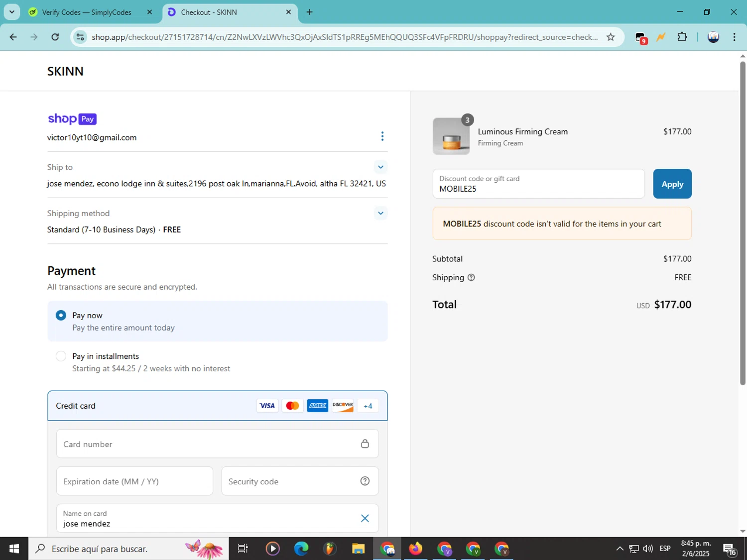This screenshot has width=747, height=560.
Task: Open Microsoft Edge from the taskbar
Action: tap(301, 549)
